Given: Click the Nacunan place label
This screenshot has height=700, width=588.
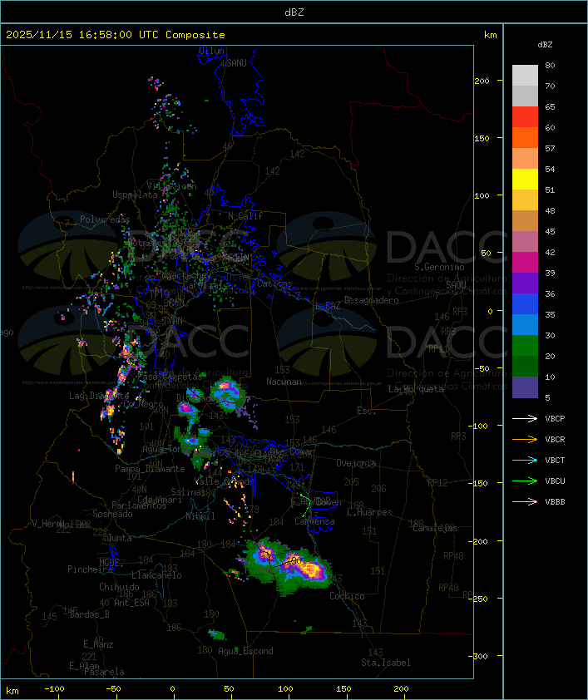Looking at the screenshot, I should pyautogui.click(x=284, y=382).
